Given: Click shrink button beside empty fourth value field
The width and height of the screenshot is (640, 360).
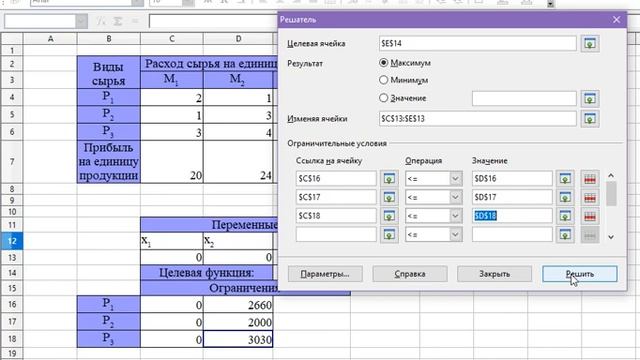Looking at the screenshot, I should [565, 235].
